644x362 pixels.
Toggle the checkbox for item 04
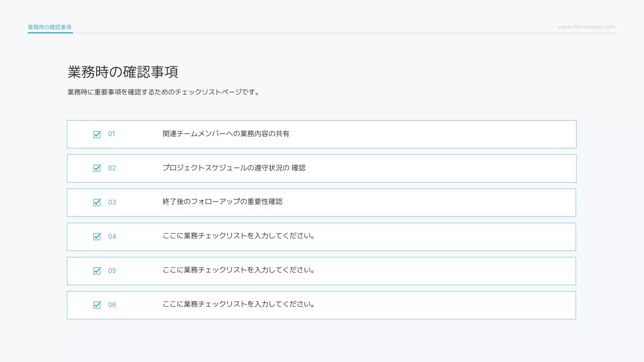[97, 236]
